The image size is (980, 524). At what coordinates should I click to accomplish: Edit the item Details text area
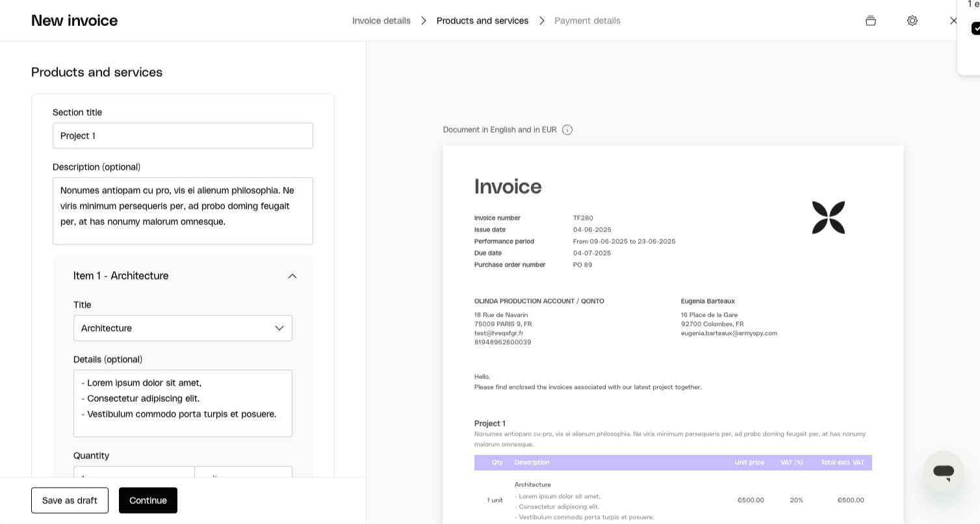coord(183,403)
